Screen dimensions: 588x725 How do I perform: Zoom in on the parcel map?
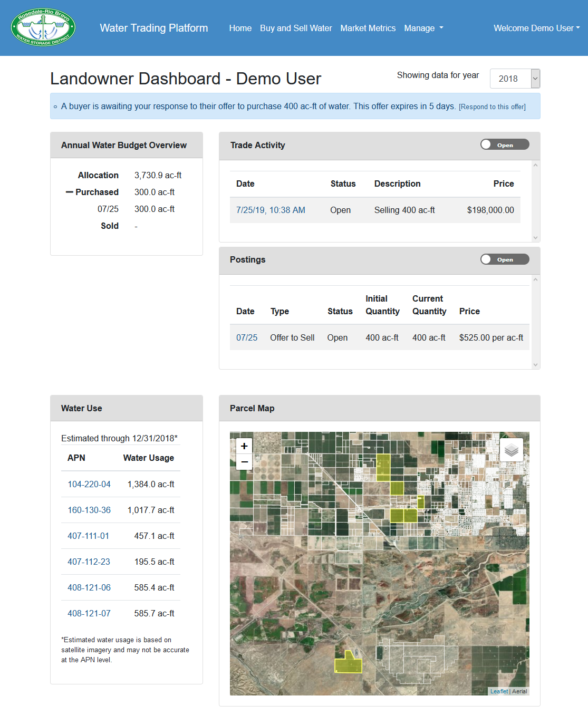(244, 446)
